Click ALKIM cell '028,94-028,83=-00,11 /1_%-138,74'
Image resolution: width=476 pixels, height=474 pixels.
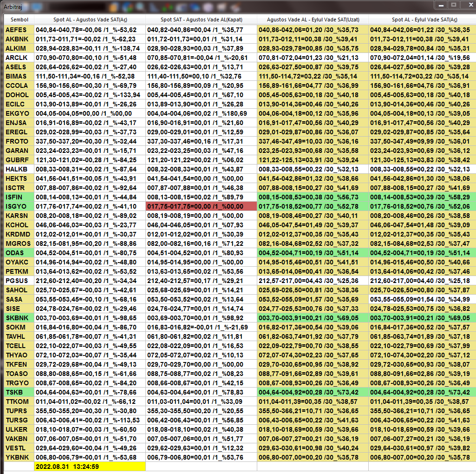point(90,48)
